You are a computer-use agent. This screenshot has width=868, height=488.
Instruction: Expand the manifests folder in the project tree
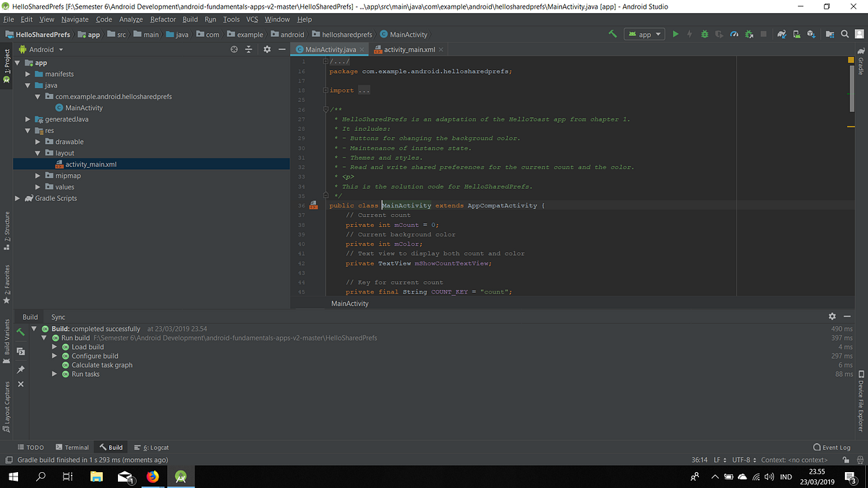(x=28, y=74)
